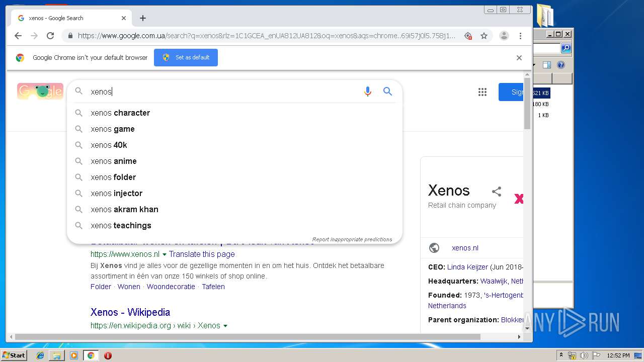The height and width of the screenshot is (362, 644).
Task: Expand the Wikipedia result dropdown arrow
Action: tap(225, 326)
